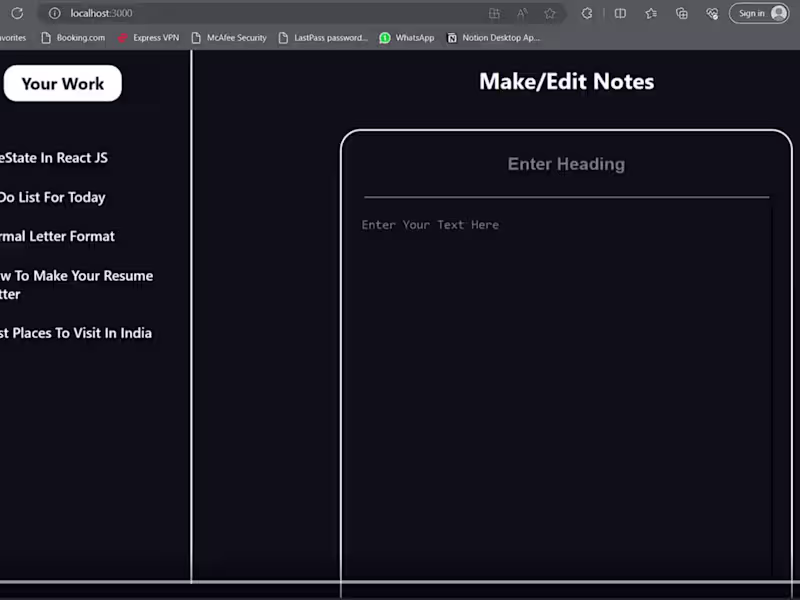Toggle the split screen icon

click(620, 14)
